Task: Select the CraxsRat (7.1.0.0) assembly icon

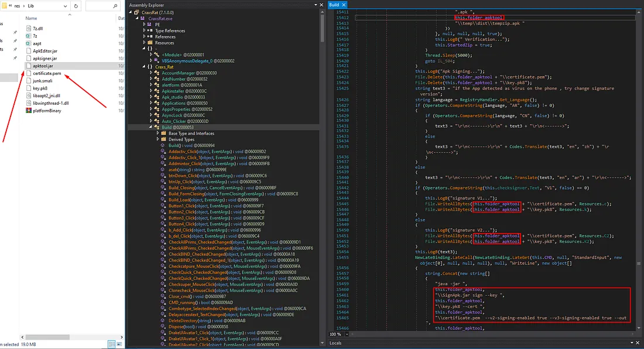Action: 136,12
